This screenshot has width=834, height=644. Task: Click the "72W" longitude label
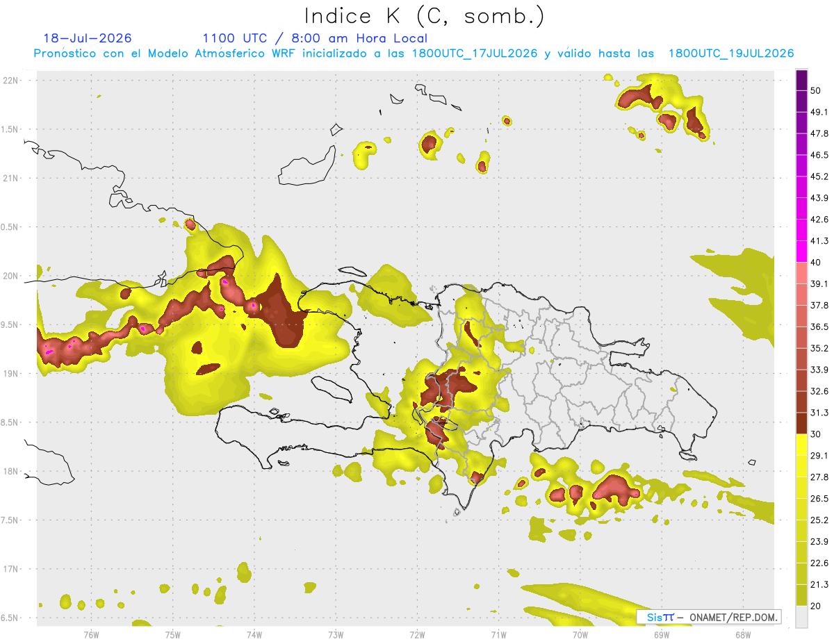click(418, 635)
